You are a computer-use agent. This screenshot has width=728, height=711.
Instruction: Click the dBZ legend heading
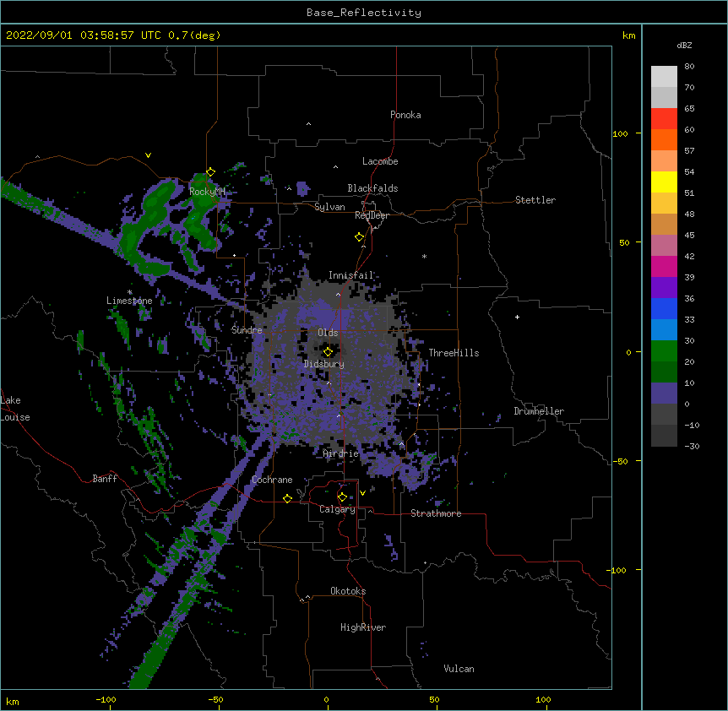tap(684, 46)
